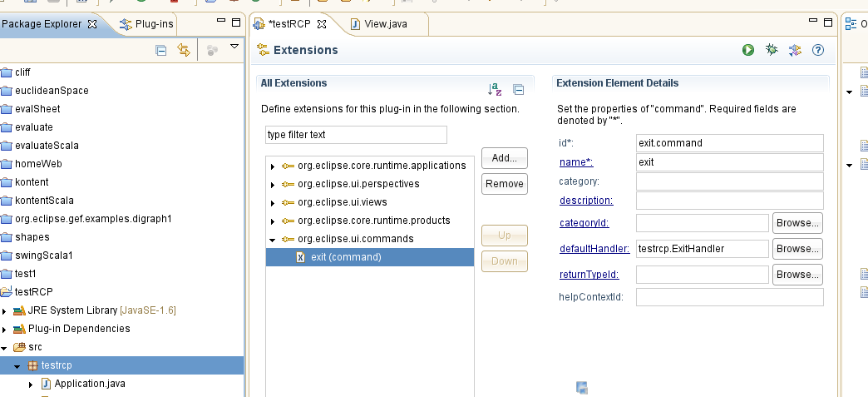
Task: Expand org.eclipse.core.runtime.applications extension
Action: (x=273, y=166)
